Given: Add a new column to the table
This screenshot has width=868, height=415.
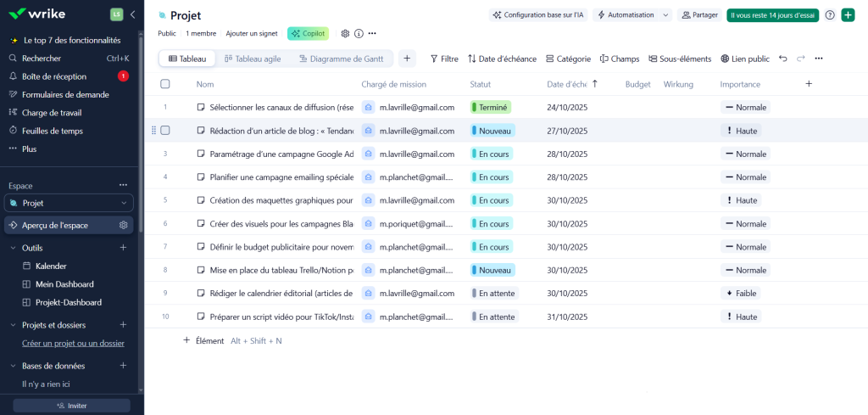Looking at the screenshot, I should [808, 84].
